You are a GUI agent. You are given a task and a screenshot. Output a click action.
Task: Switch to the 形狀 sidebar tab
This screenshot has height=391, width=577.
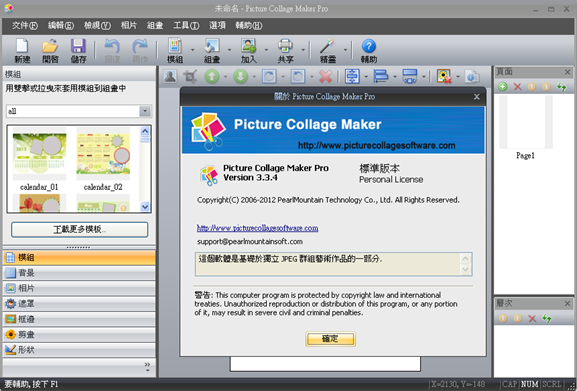79,350
